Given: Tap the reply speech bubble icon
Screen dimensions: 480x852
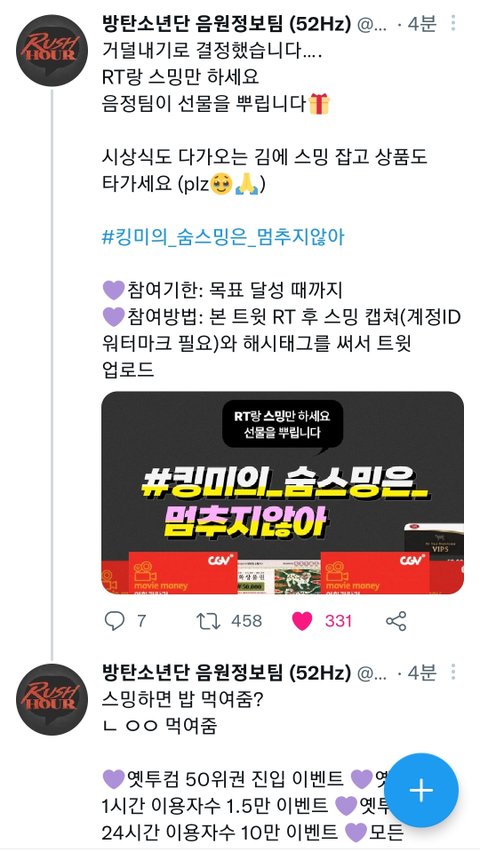Looking at the screenshot, I should [114, 621].
